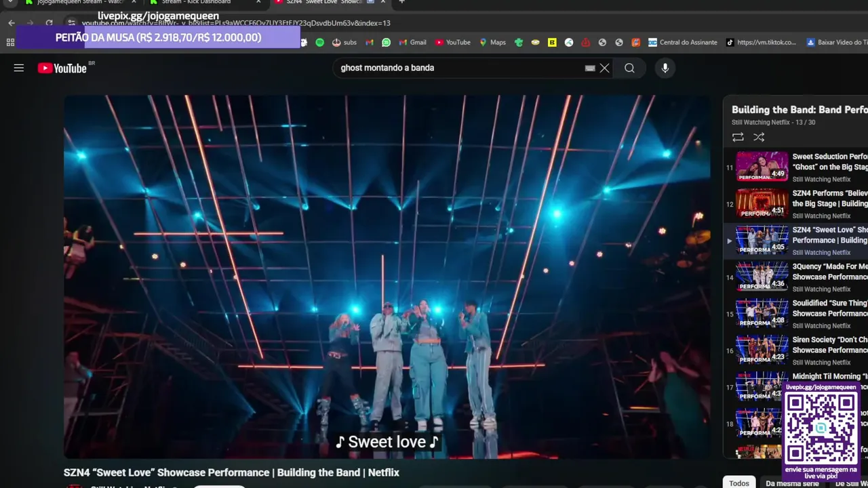This screenshot has width=868, height=488.
Task: Open the orange bookmark icon before Central
Action: [635, 42]
